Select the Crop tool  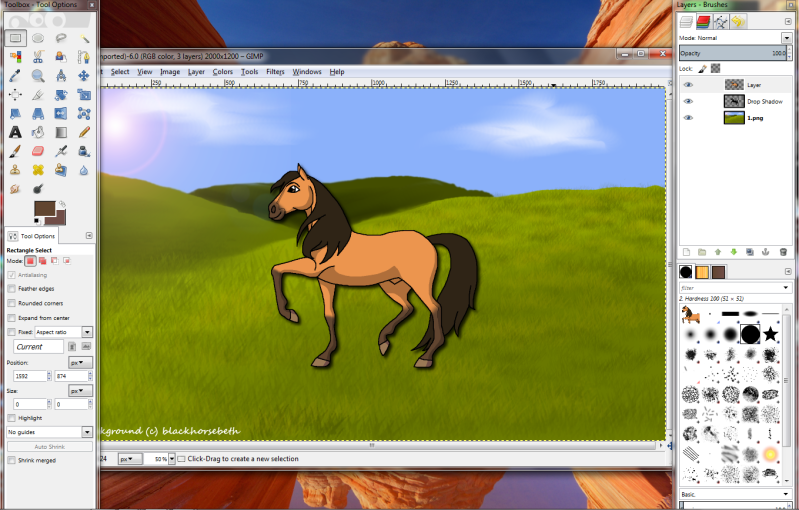pos(38,95)
